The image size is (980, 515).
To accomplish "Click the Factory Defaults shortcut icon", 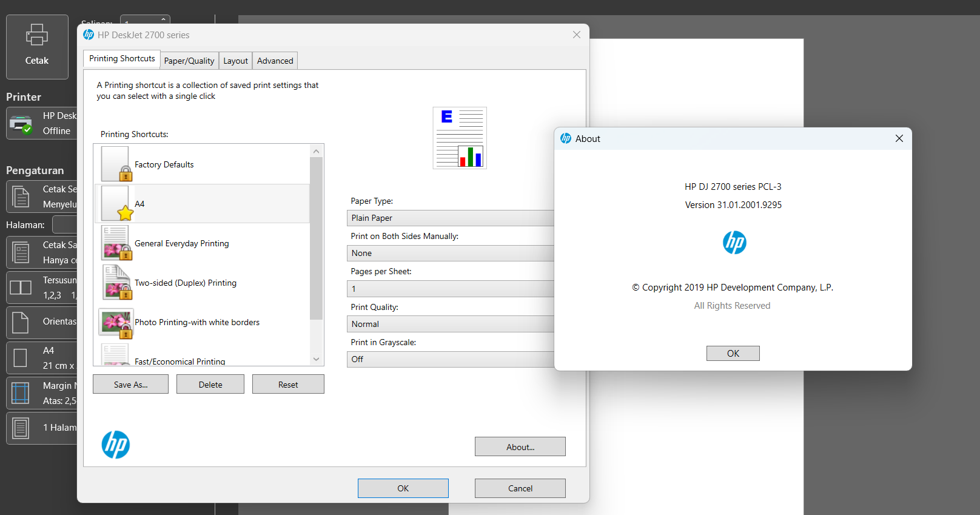I will pyautogui.click(x=115, y=164).
